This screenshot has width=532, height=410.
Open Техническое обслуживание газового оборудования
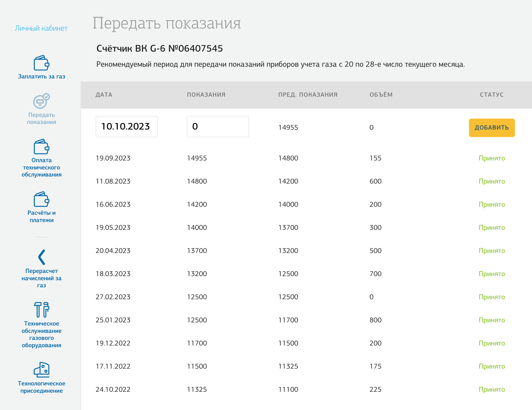(x=42, y=334)
